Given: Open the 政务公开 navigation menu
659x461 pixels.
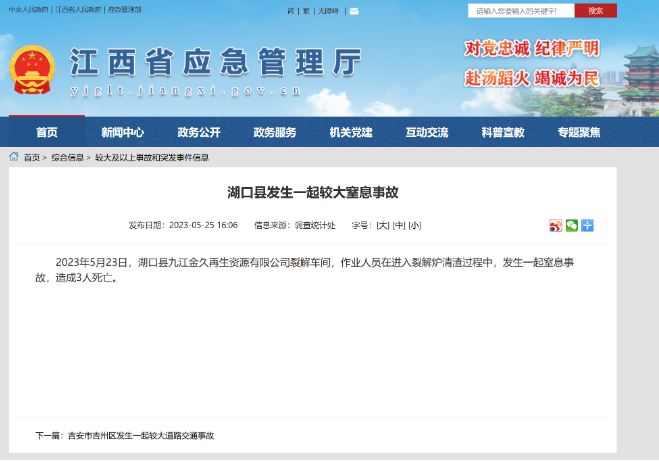Looking at the screenshot, I should click(x=199, y=132).
